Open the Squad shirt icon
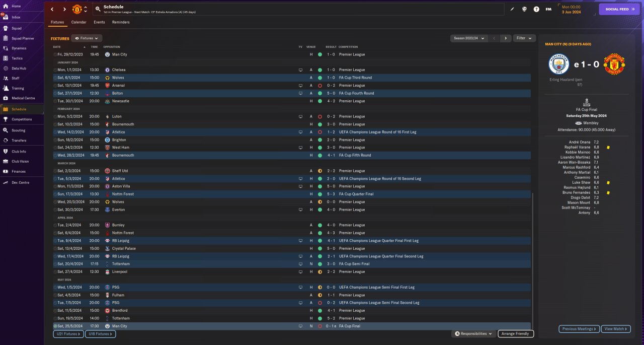The height and width of the screenshot is (345, 644). click(x=5, y=28)
